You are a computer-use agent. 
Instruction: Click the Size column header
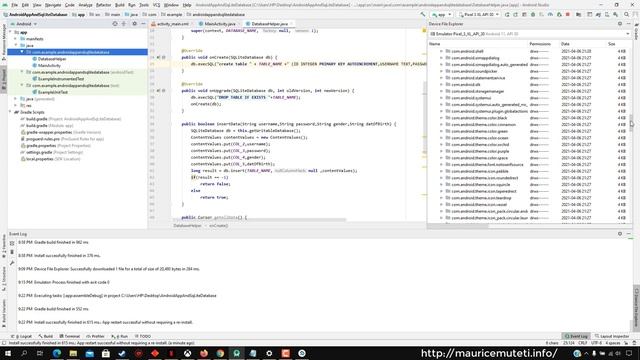point(611,44)
